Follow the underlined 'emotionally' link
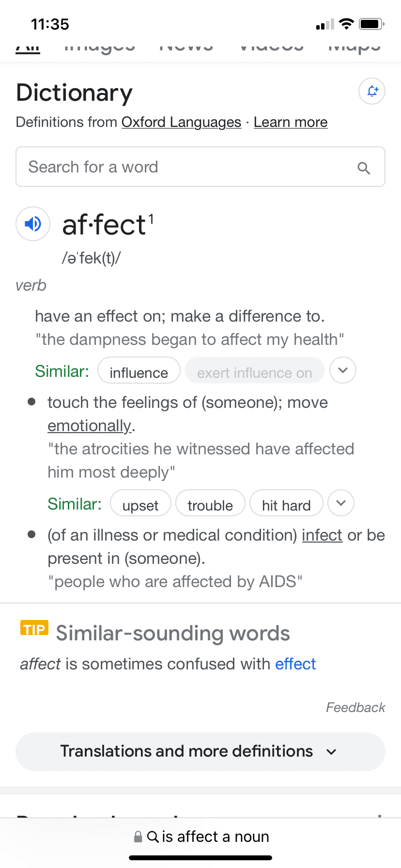The image size is (401, 868). coord(90,426)
